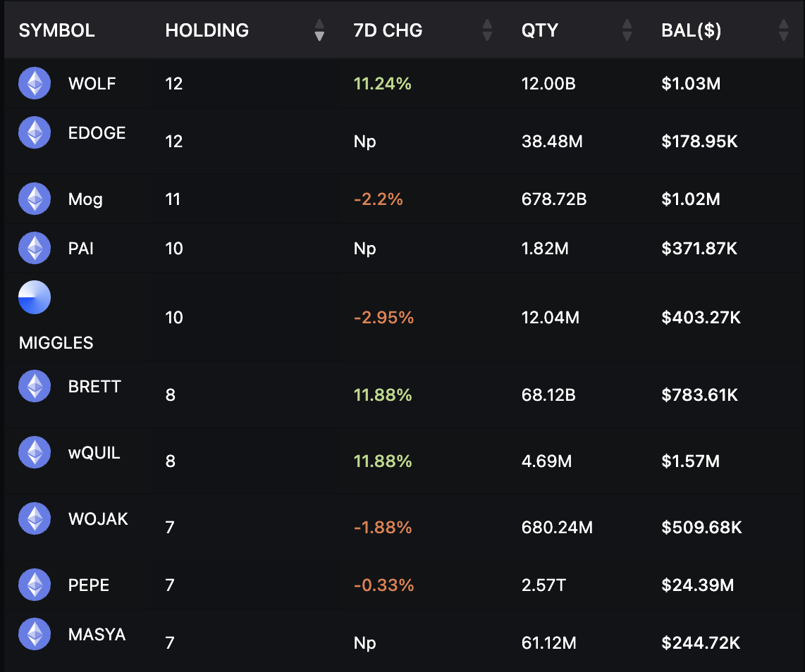Image resolution: width=805 pixels, height=672 pixels.
Task: Click MASYA's Np change value
Action: pos(364,643)
